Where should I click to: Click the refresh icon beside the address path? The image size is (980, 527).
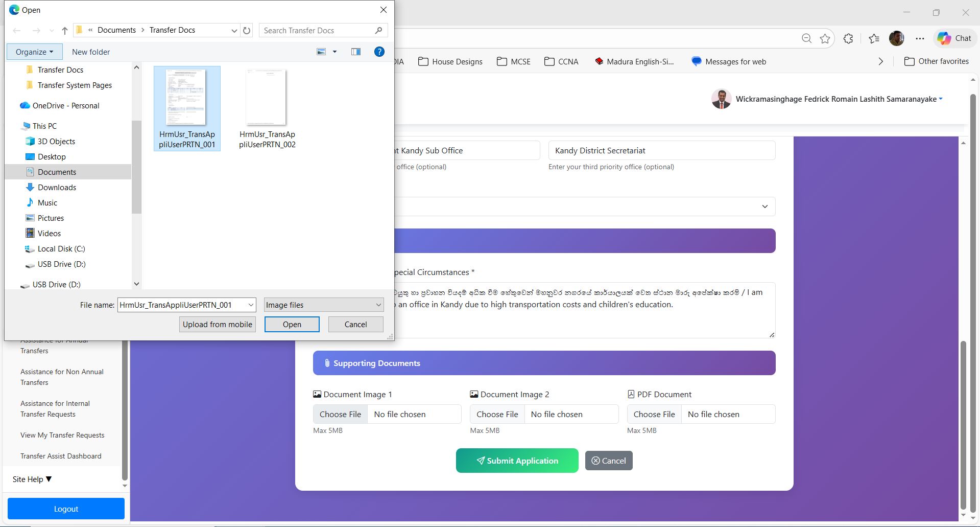tap(247, 31)
